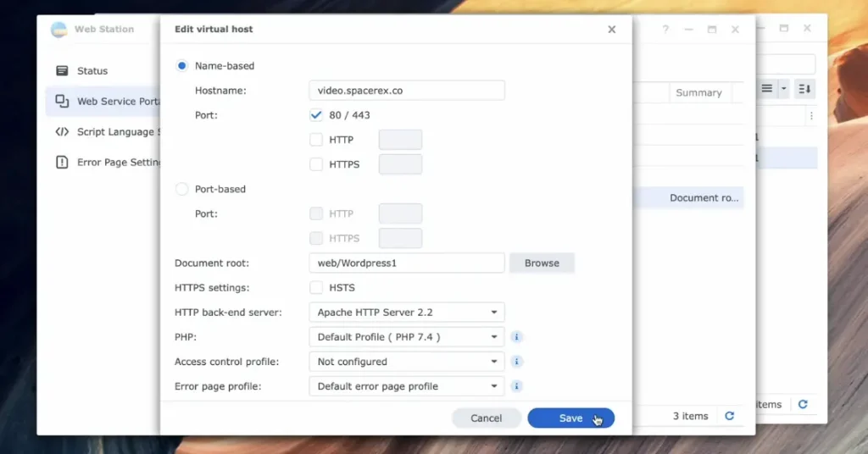Screen dimensions: 868x454
Task: Tick the name-based HTTPS port checkbox
Action: [316, 164]
